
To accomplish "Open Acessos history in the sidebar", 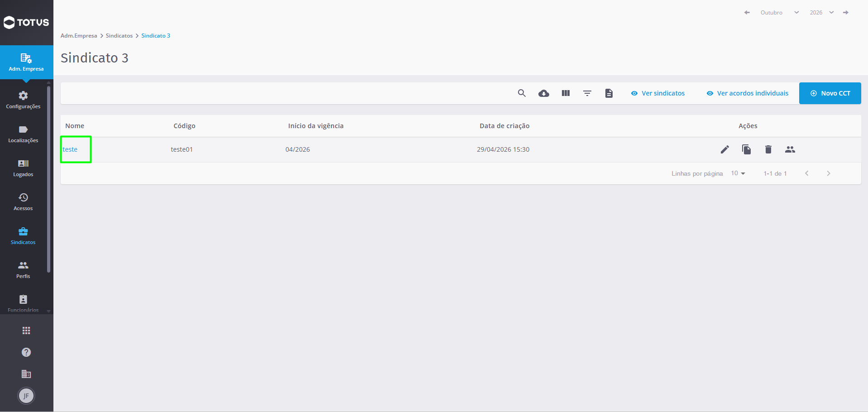I will (23, 202).
